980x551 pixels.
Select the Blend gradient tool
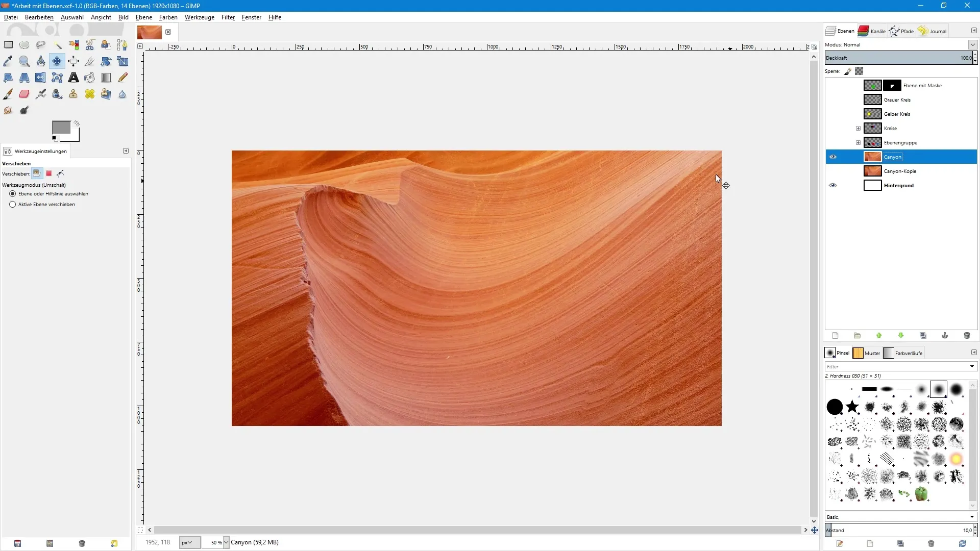[106, 78]
